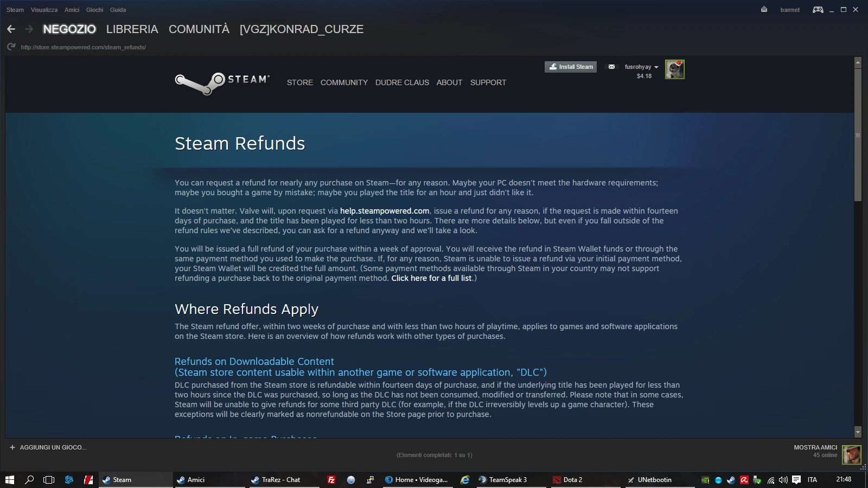Open the Wi-Fi network tray icon

coord(771,480)
